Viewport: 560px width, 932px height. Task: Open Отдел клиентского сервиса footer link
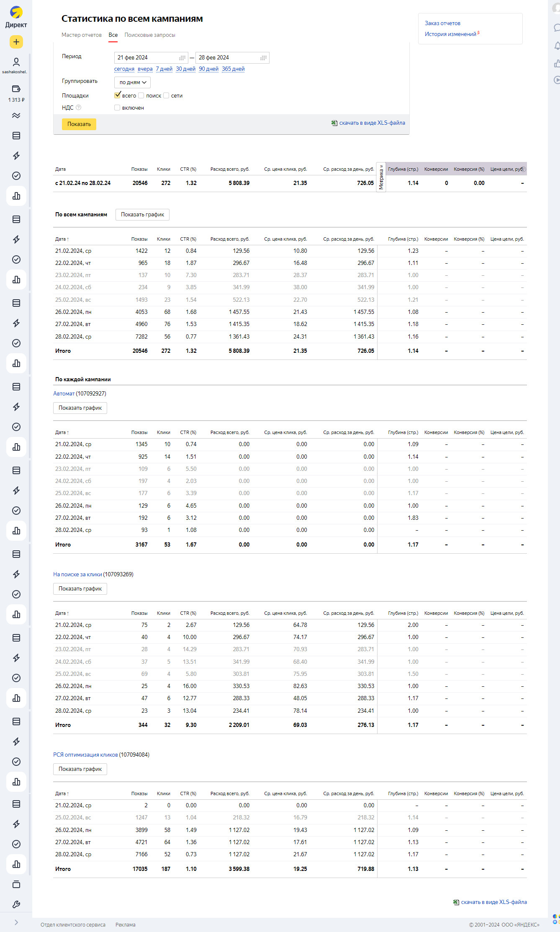click(x=73, y=925)
